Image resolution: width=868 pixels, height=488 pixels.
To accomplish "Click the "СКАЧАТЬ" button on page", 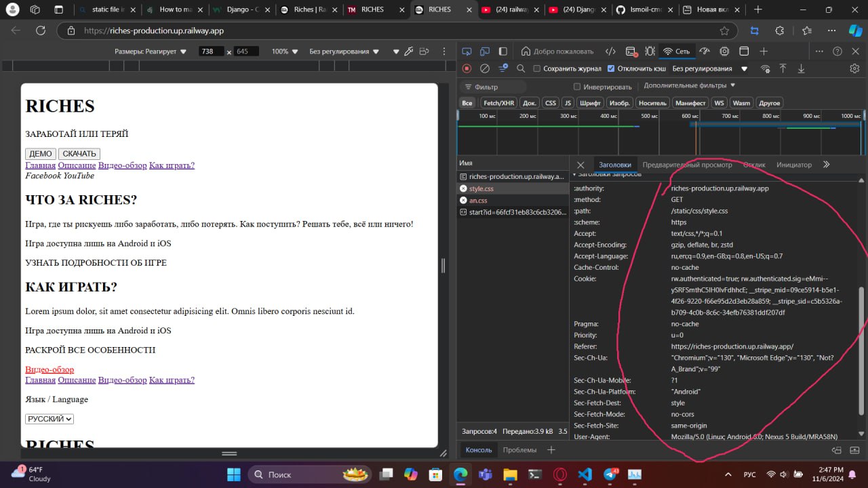I will 79,154.
